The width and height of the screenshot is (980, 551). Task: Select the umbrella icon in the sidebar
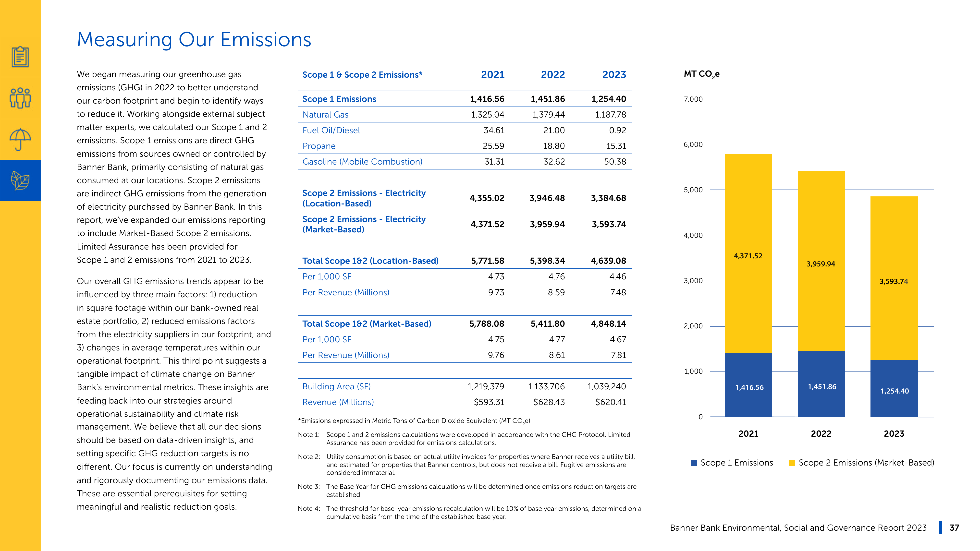(x=20, y=140)
